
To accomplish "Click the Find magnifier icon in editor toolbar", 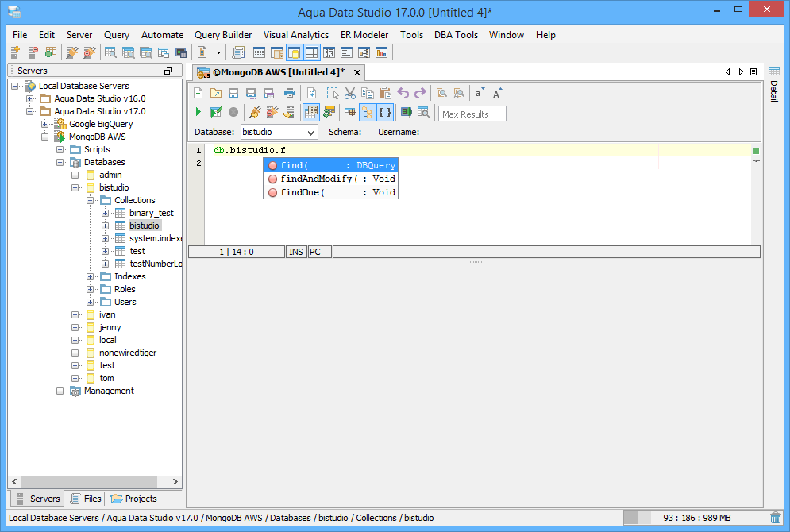I will [x=442, y=93].
